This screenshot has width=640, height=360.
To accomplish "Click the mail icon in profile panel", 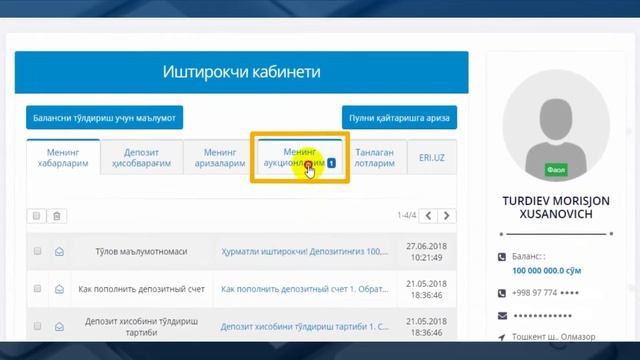I will (x=502, y=316).
